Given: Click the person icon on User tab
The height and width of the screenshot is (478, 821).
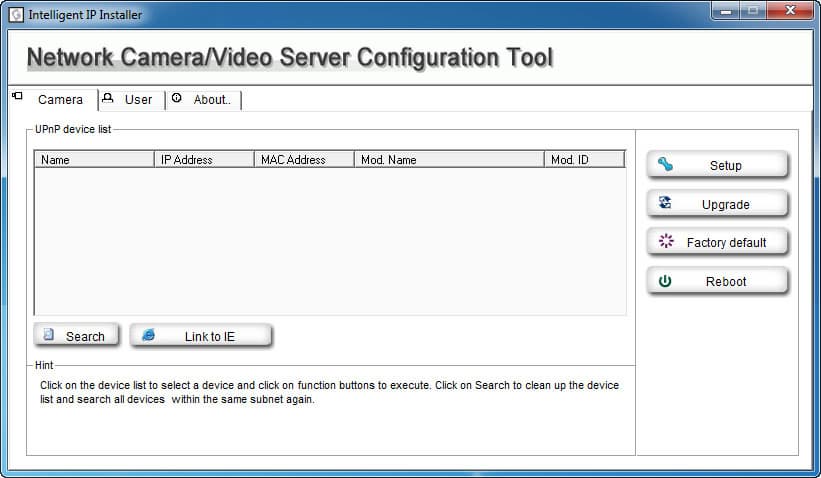Looking at the screenshot, I should click(108, 98).
